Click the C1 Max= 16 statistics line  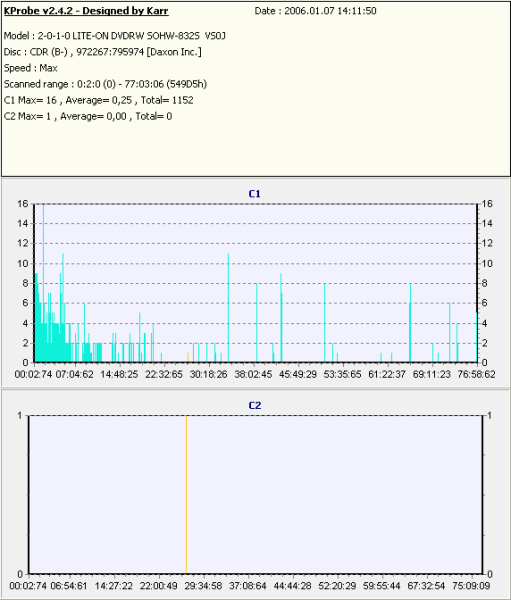(x=98, y=100)
